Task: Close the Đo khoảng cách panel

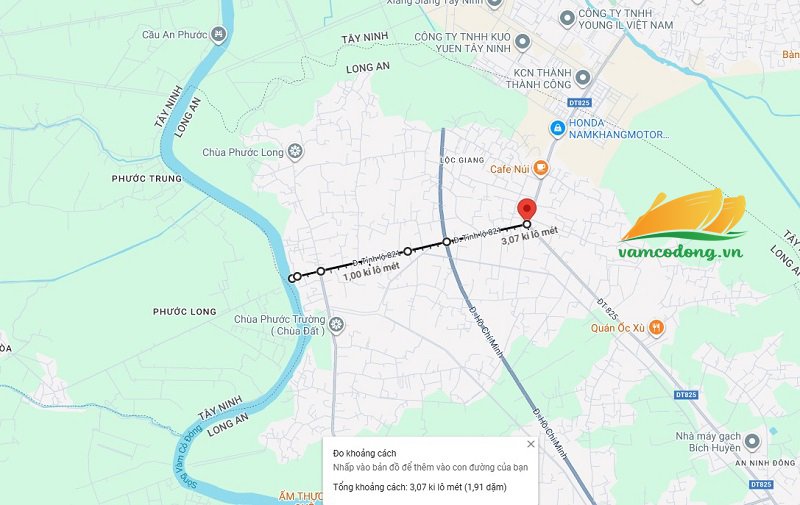Action: [x=531, y=444]
